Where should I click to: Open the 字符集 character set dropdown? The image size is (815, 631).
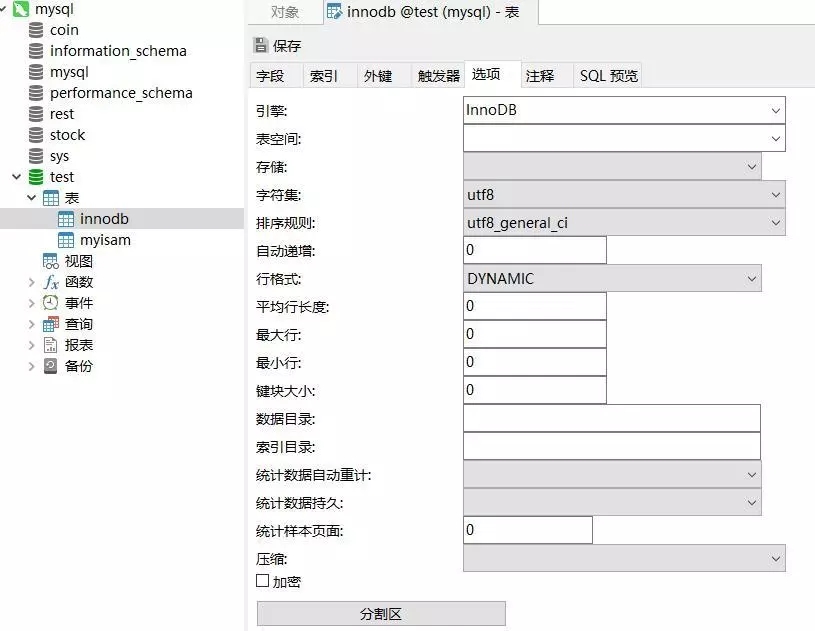777,194
